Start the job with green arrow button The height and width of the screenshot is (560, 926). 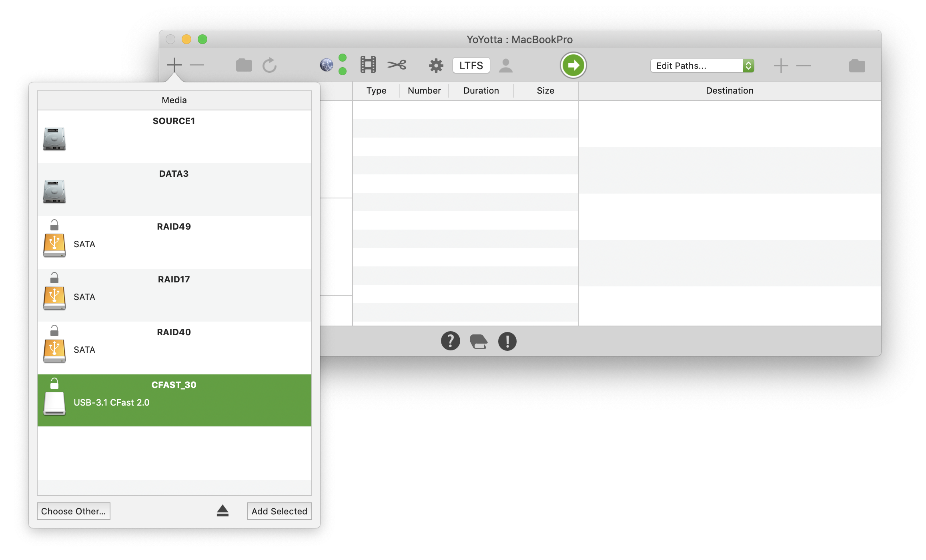[573, 65]
